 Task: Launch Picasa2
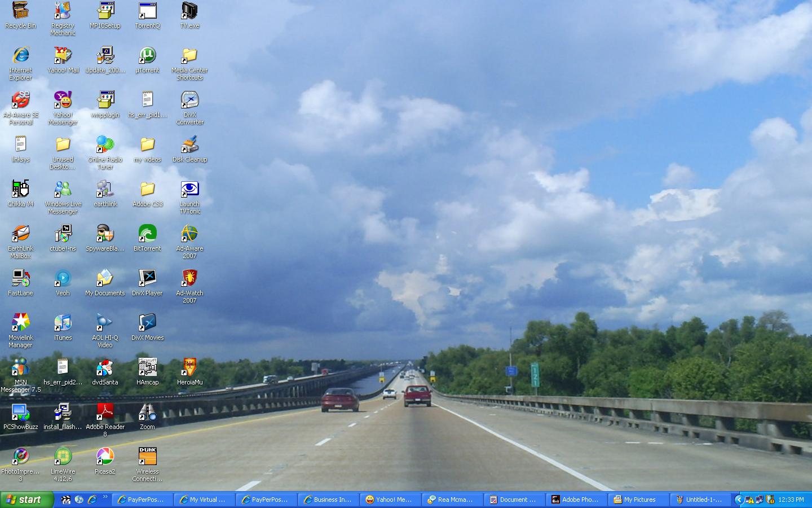click(x=105, y=456)
